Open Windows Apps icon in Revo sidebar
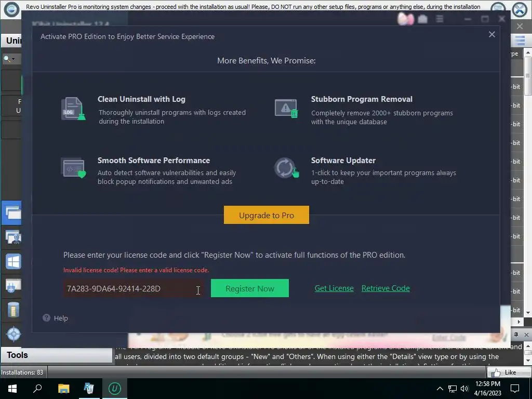This screenshot has width=532, height=399. point(13,261)
